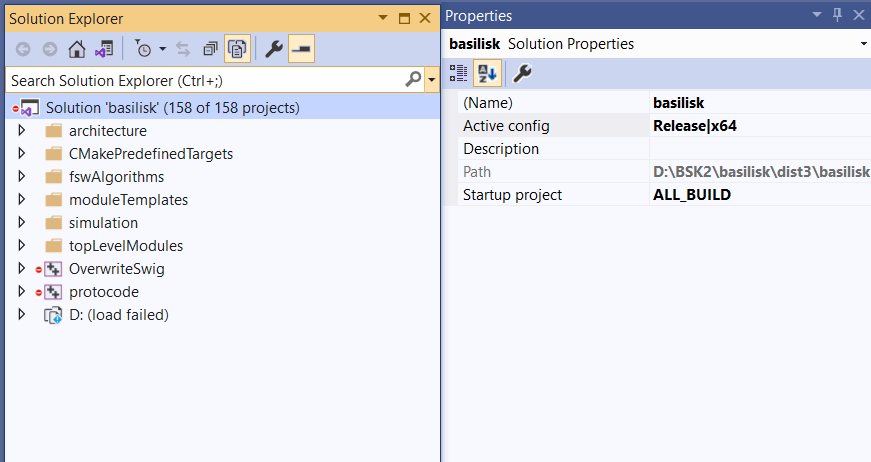
Task: Open the basilisk Solution Properties dropdown
Action: click(x=862, y=44)
